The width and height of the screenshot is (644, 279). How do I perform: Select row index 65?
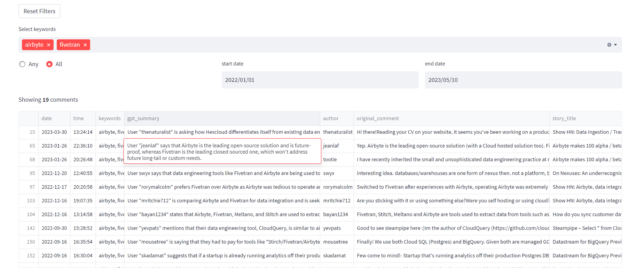(x=29, y=146)
